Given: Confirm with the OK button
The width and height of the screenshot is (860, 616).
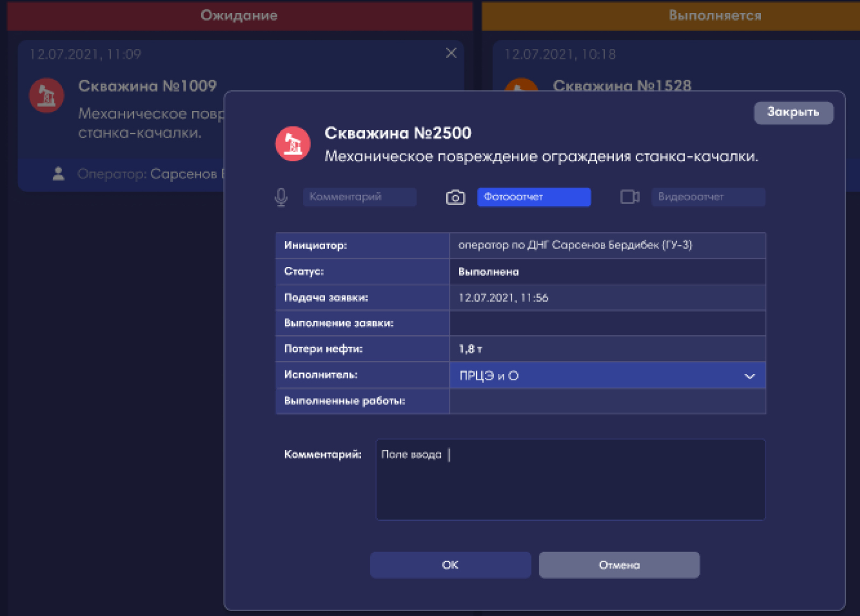Looking at the screenshot, I should point(450,565).
